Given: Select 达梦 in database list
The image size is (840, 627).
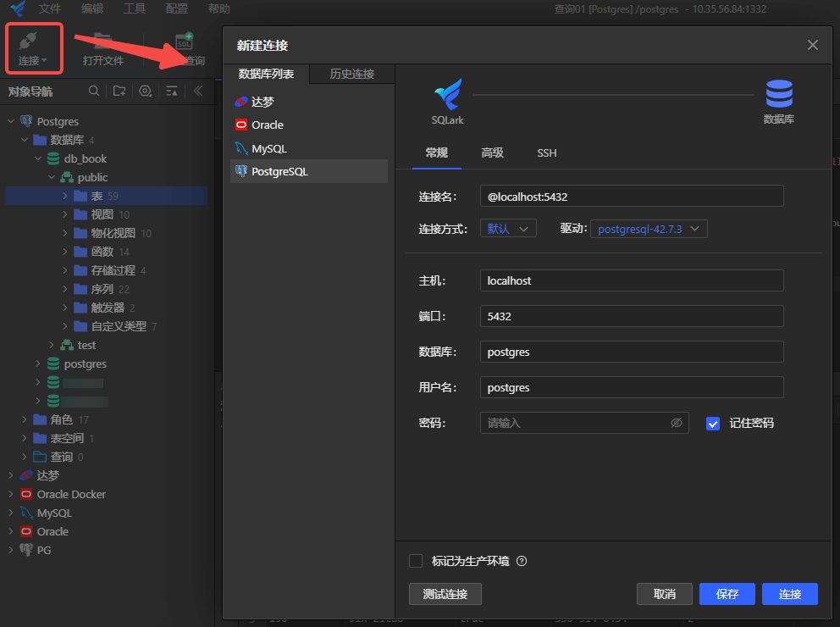Looking at the screenshot, I should tap(309, 102).
